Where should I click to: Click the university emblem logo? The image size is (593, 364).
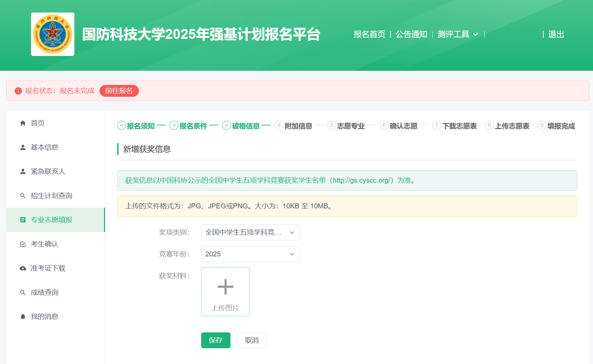[x=53, y=34]
